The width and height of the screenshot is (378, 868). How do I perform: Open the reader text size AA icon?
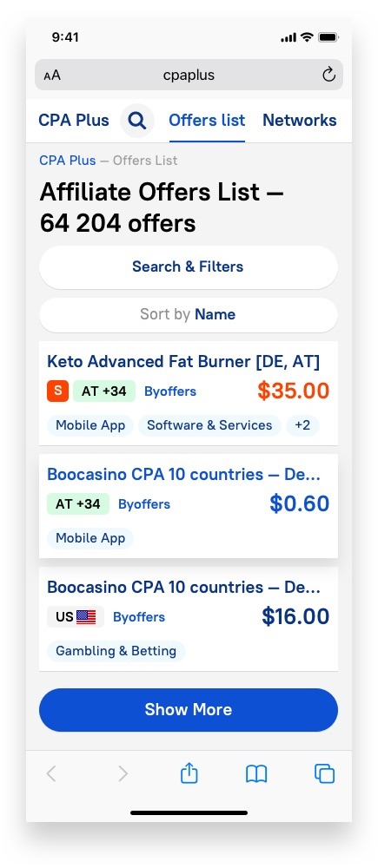(52, 76)
